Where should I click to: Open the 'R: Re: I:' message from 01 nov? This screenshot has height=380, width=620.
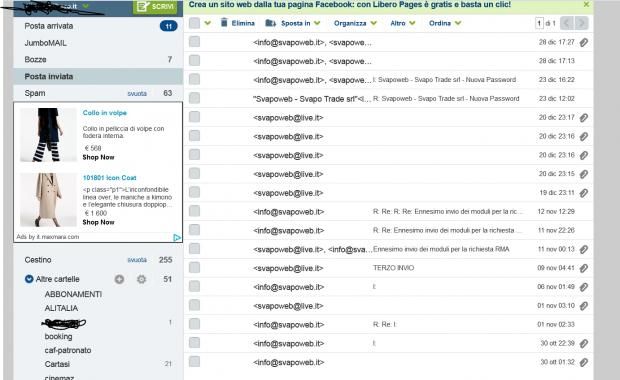click(x=384, y=325)
